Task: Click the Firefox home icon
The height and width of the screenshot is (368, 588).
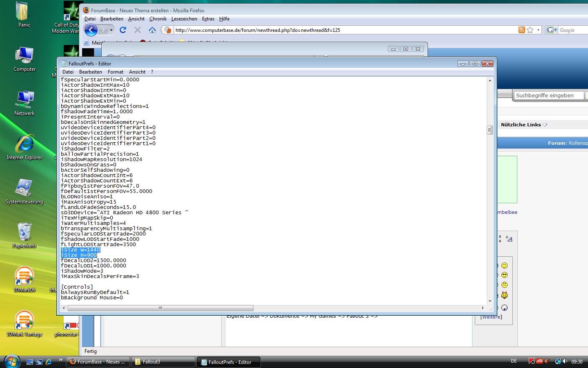Action: pyautogui.click(x=152, y=30)
